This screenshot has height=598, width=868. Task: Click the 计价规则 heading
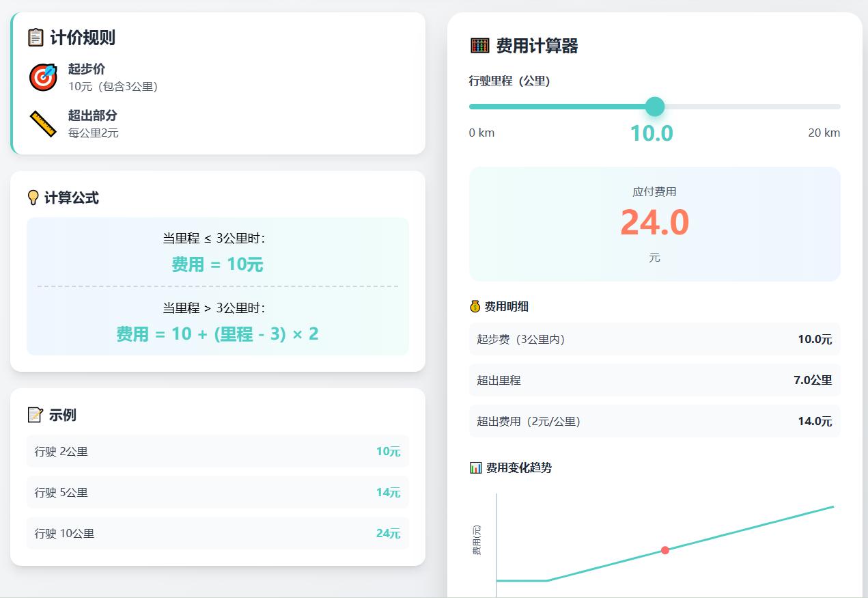[83, 38]
